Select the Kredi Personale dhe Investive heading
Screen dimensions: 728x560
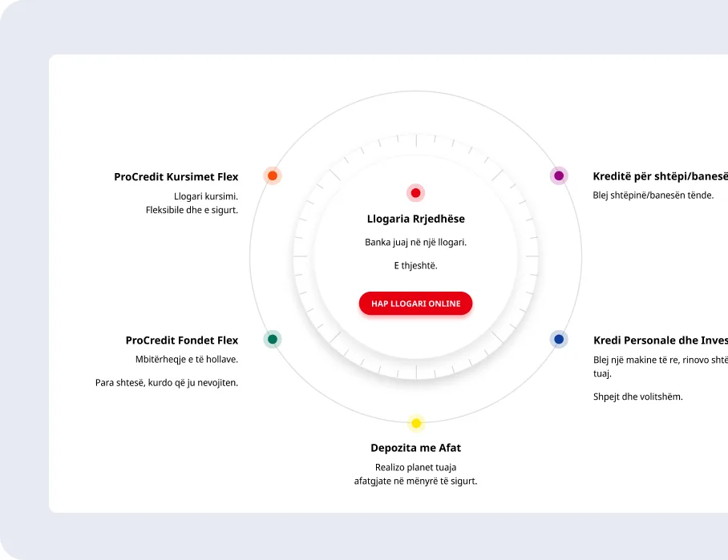(661, 340)
